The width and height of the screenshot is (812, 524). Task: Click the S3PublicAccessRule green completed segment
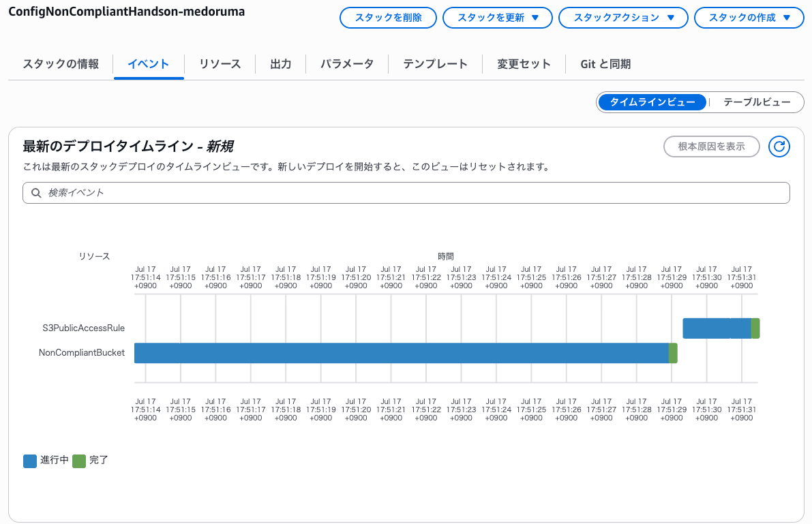[755, 328]
